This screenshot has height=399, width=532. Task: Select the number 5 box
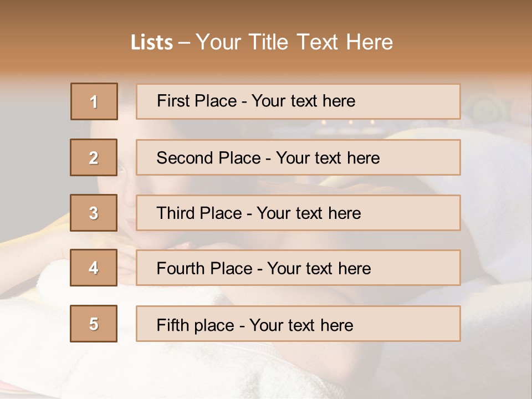click(x=94, y=324)
